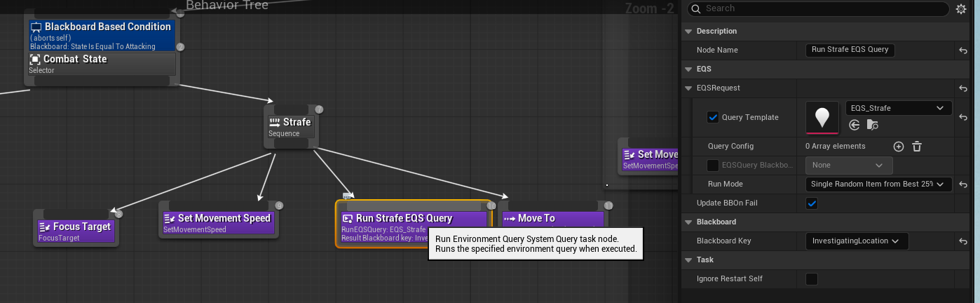This screenshot has height=303, width=980.
Task: Click the Blackboard condition decorator icon
Action: [x=36, y=27]
